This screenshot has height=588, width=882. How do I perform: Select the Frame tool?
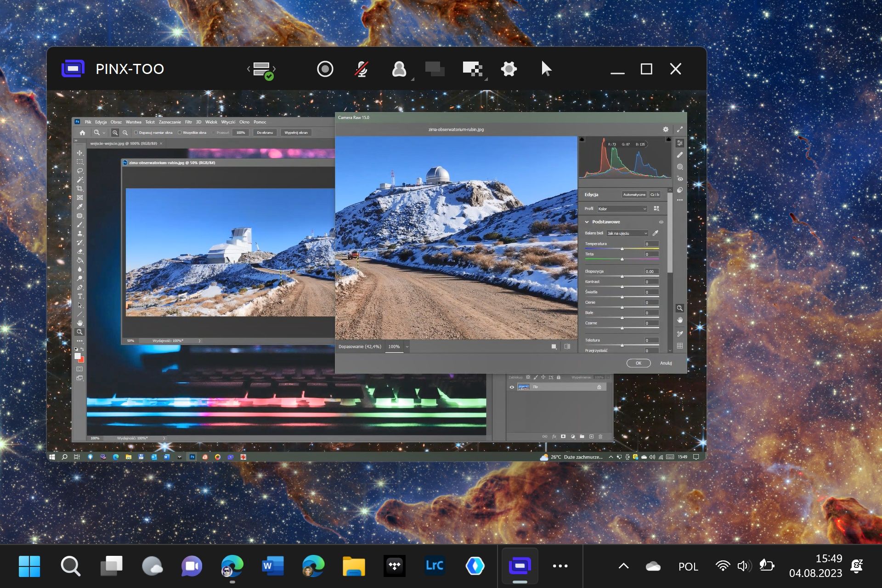pyautogui.click(x=80, y=198)
